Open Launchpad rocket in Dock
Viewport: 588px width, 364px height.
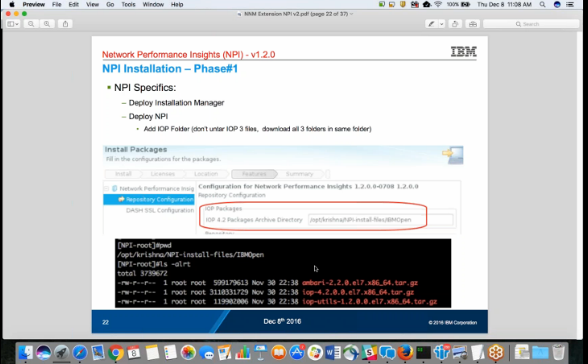click(61, 353)
